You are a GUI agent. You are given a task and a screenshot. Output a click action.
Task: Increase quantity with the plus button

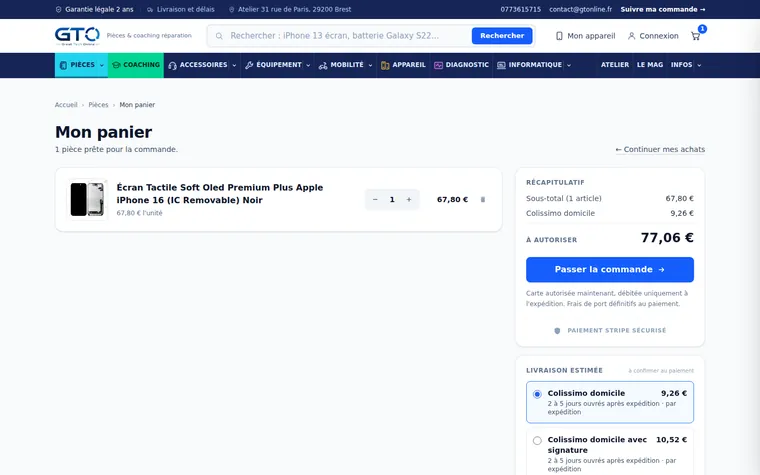(409, 200)
